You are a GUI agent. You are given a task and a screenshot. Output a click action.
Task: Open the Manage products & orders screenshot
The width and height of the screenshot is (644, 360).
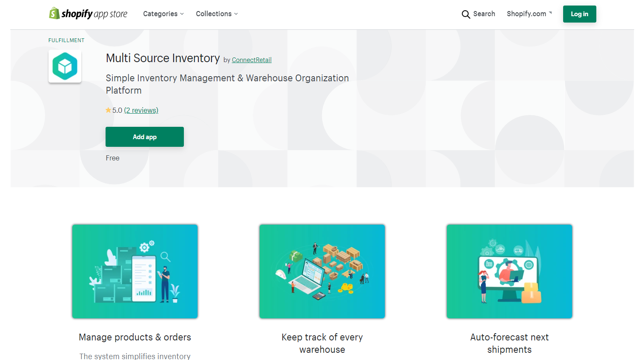tap(135, 271)
